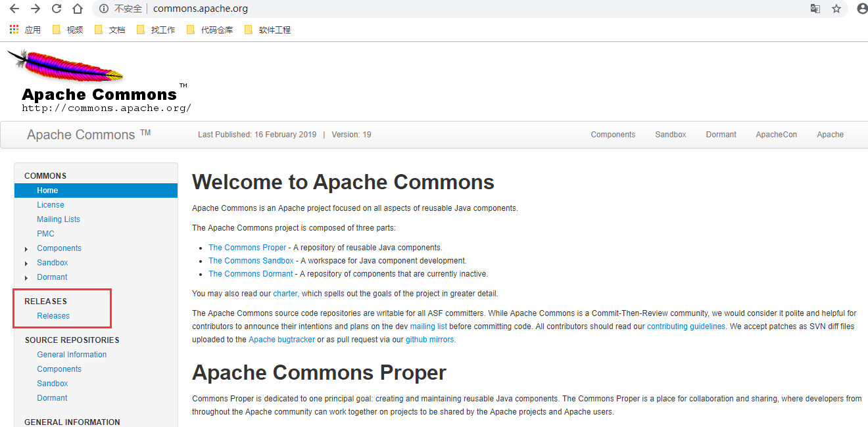Open the user profile avatar icon
868x427 pixels.
pyautogui.click(x=862, y=9)
